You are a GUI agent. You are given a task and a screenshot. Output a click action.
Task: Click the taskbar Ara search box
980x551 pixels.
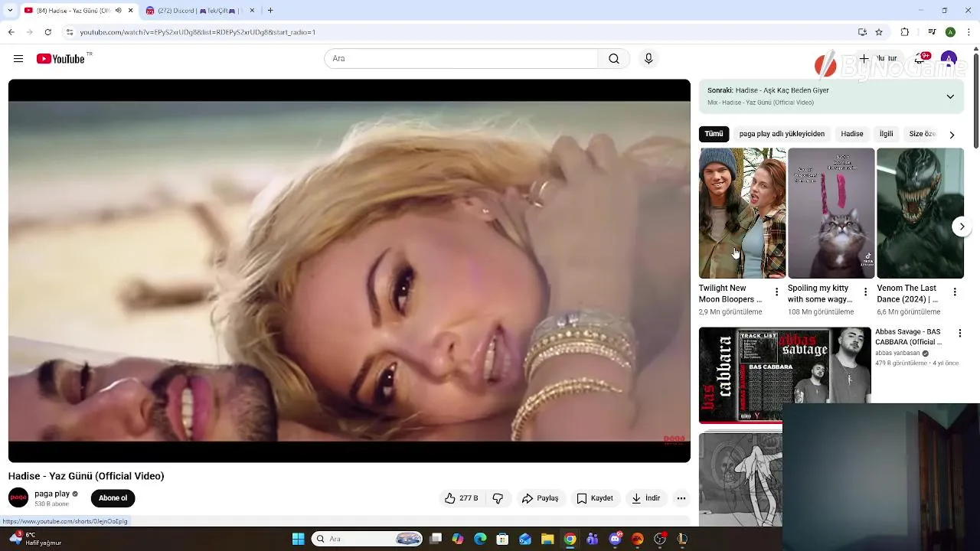point(367,539)
